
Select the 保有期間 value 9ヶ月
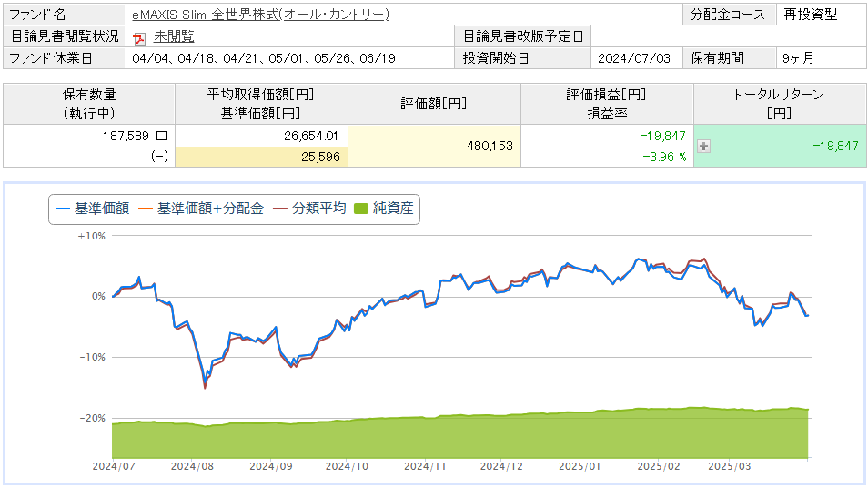pyautogui.click(x=798, y=58)
